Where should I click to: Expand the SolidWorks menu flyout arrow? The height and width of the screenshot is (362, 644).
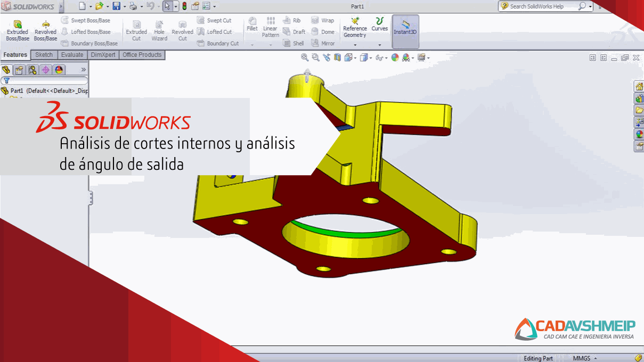pyautogui.click(x=61, y=6)
